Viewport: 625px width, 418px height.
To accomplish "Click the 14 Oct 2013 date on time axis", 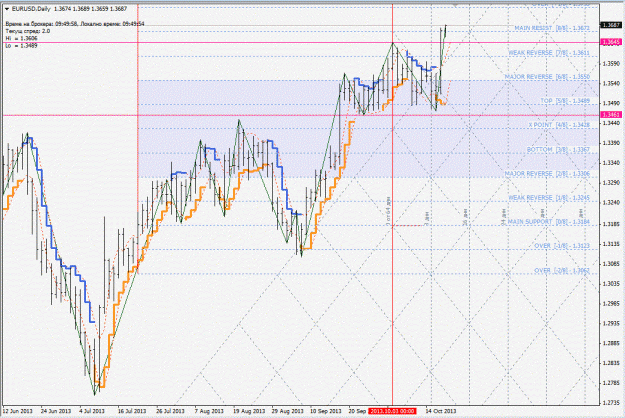I will [x=441, y=411].
